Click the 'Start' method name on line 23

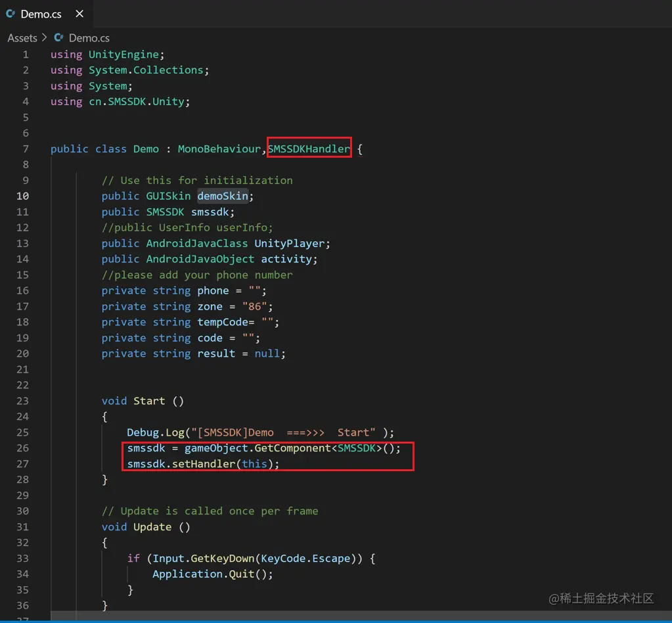(x=148, y=401)
